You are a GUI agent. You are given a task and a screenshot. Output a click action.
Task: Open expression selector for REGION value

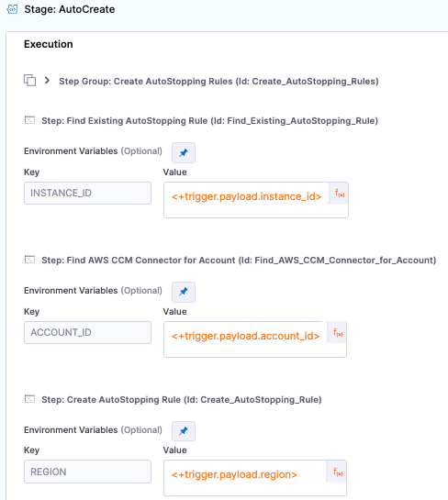click(x=337, y=472)
